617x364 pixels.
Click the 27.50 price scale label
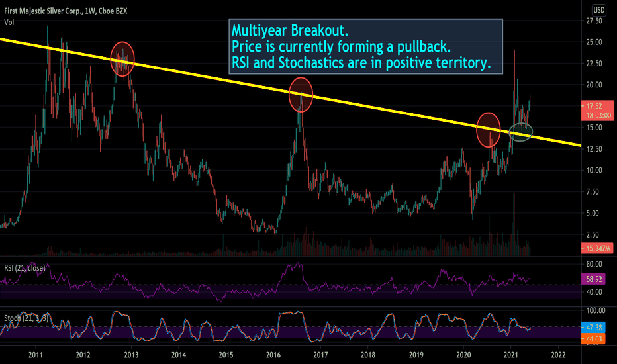(x=594, y=21)
